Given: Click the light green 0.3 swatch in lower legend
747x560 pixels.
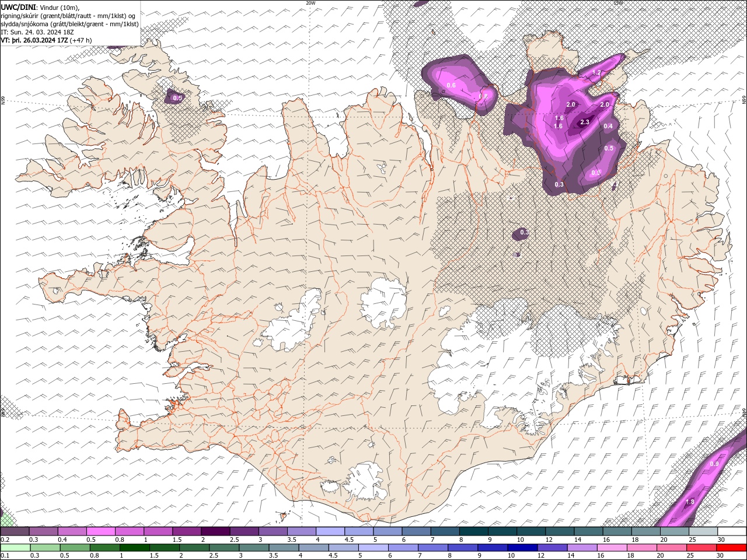Looking at the screenshot, I should tap(45, 548).
